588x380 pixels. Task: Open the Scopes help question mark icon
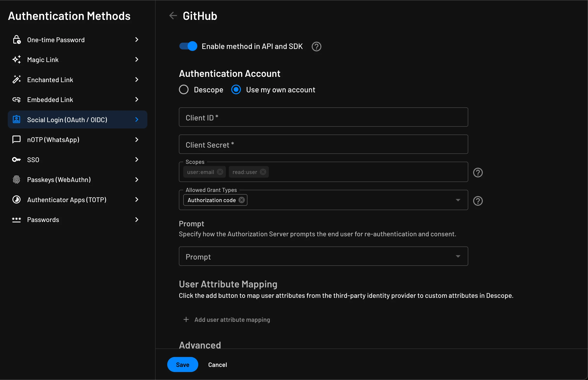(x=478, y=173)
